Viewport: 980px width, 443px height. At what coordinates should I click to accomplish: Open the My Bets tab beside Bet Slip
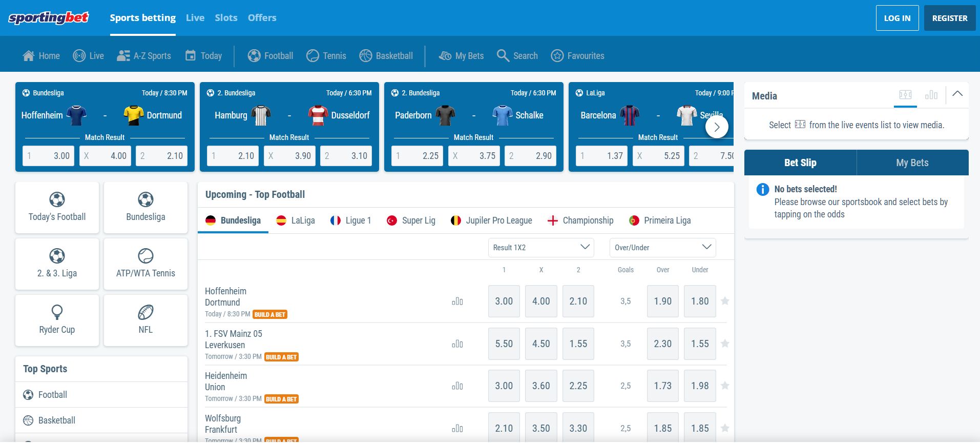click(912, 163)
